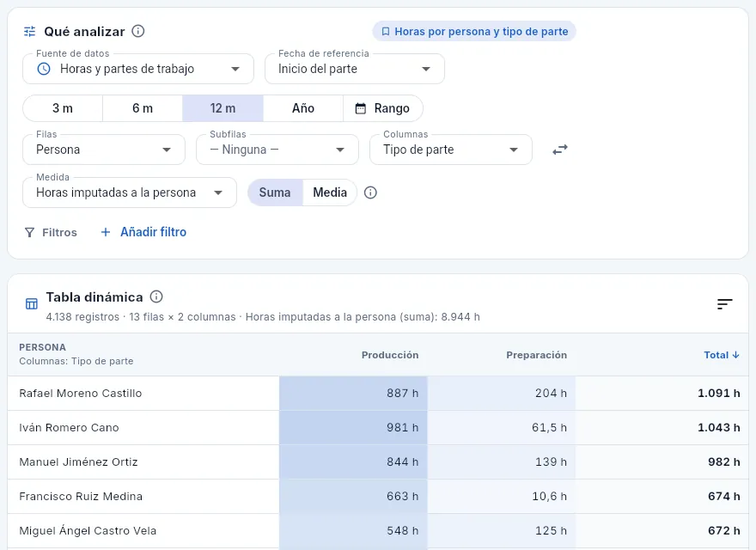Image resolution: width=756 pixels, height=550 pixels.
Task: Click the 10,6 h Preparación cell
Action: [502, 496]
